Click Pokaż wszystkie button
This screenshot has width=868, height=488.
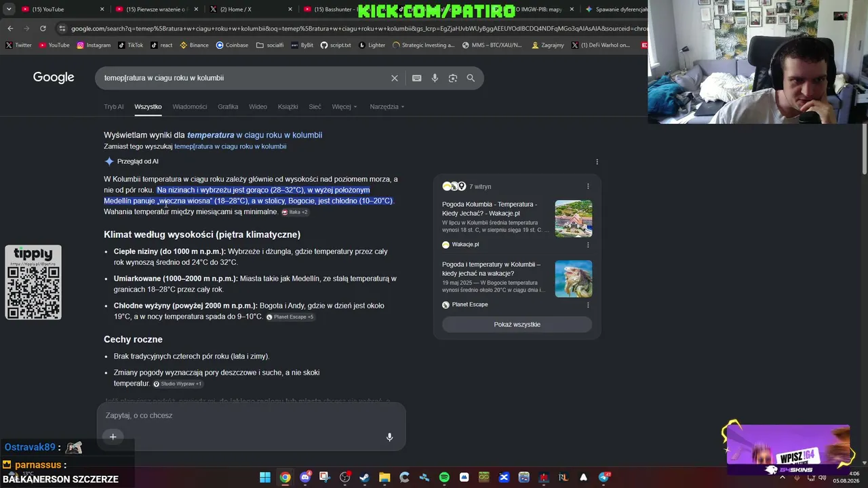click(x=517, y=325)
